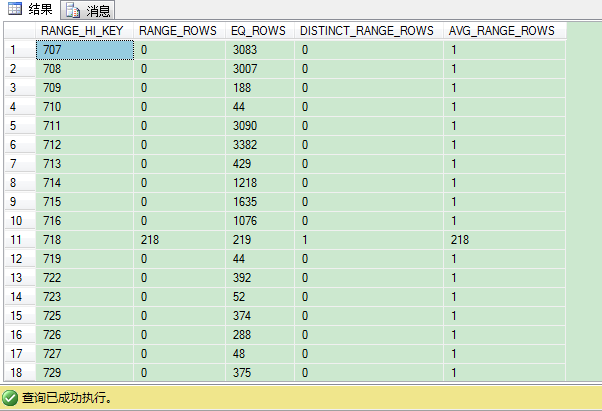This screenshot has width=602, height=411.
Task: Click AVG_RANGE_ROWS cell in row 729
Action: click(504, 373)
